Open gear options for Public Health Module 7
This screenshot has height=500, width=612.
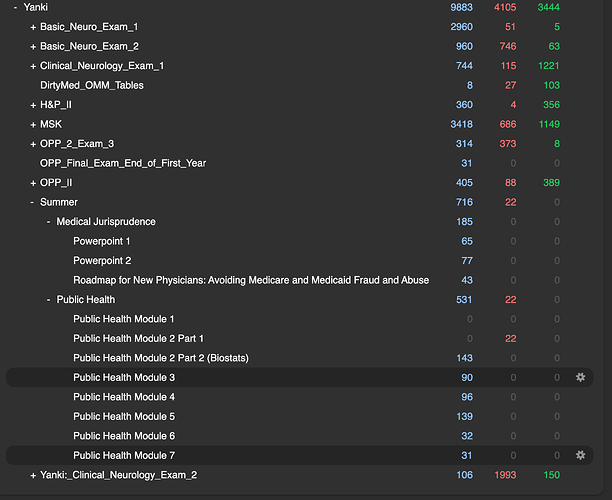pos(580,455)
